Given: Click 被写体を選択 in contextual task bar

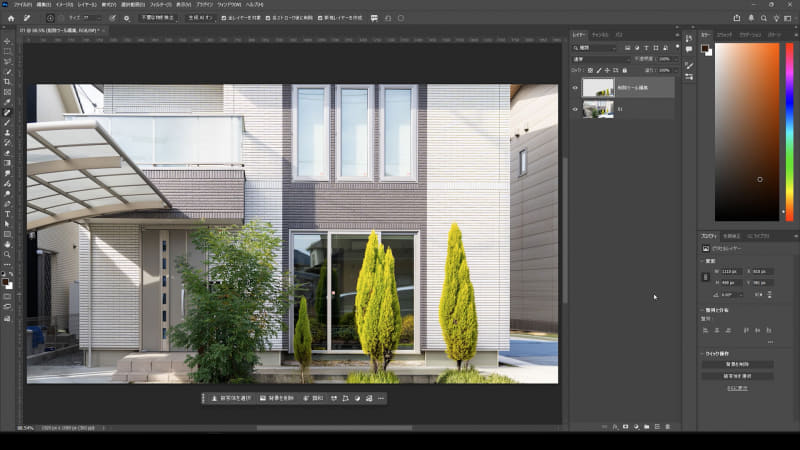Looking at the screenshot, I should [231, 398].
